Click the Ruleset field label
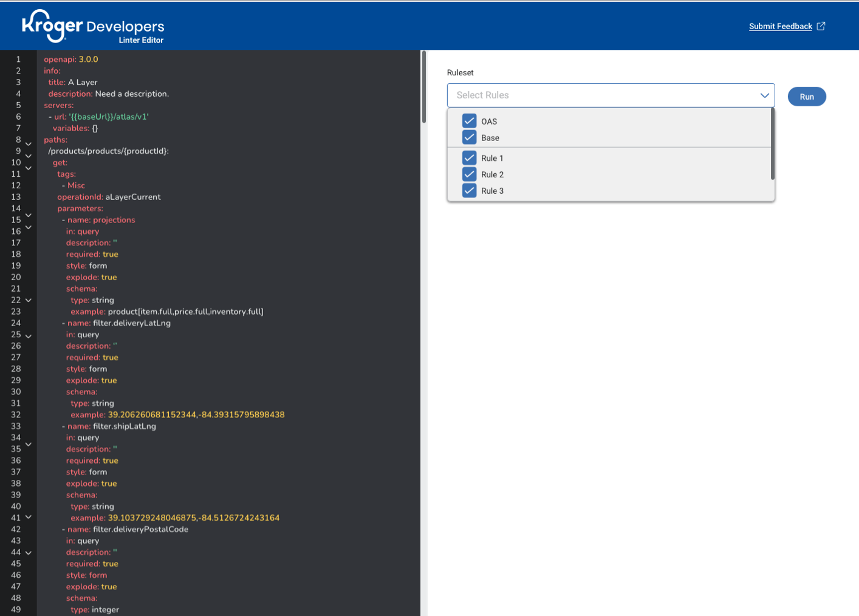Image resolution: width=859 pixels, height=616 pixels. [x=460, y=72]
